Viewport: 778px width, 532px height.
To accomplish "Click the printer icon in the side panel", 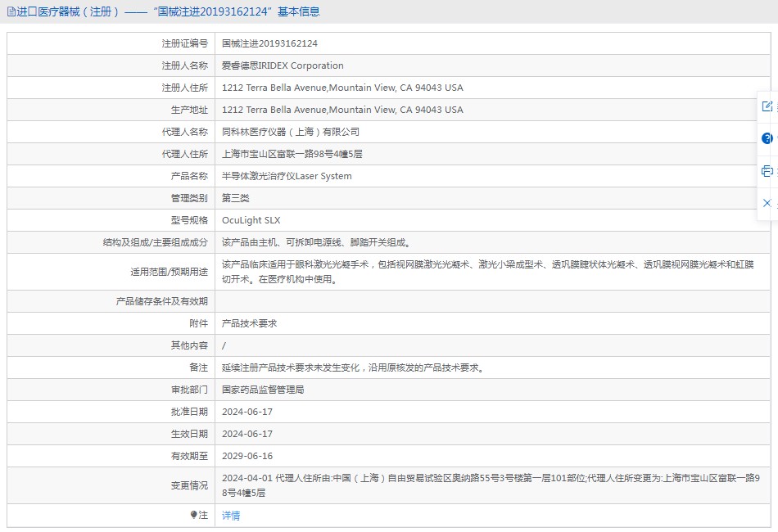I will coord(767,171).
